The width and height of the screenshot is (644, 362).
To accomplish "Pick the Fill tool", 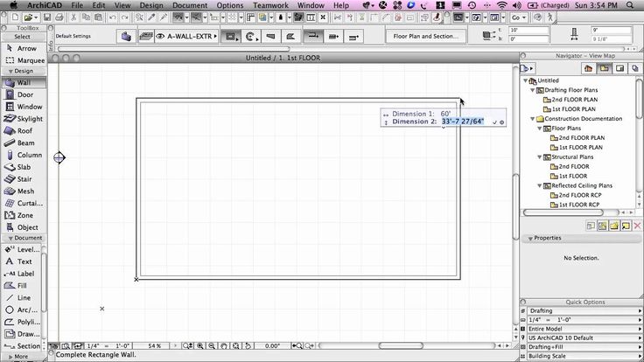I will (20, 286).
